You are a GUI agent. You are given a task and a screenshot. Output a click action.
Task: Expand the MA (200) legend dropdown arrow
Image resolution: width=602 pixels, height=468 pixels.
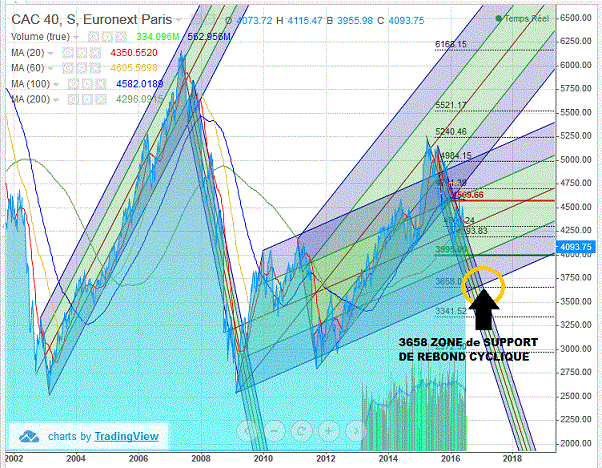pyautogui.click(x=56, y=100)
